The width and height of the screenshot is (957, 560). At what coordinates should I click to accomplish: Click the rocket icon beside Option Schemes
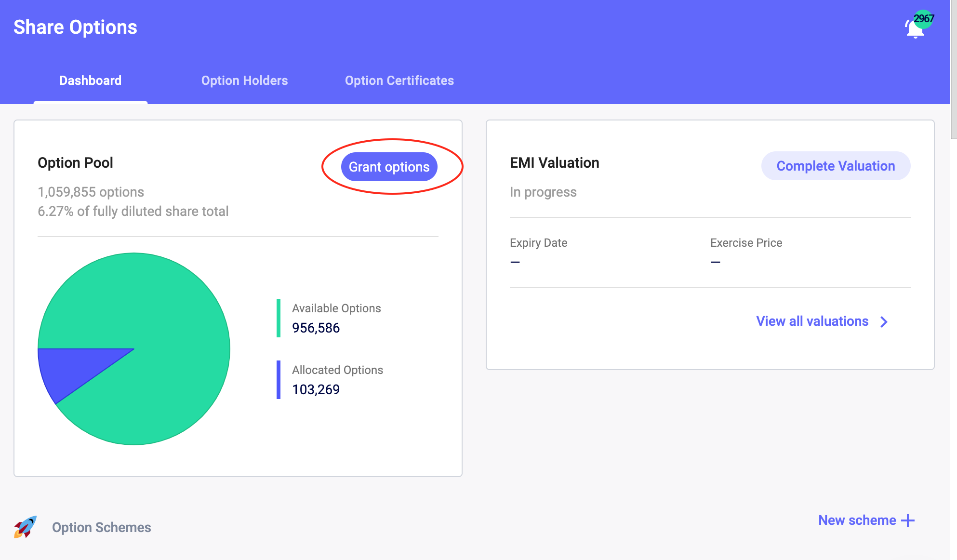pos(25,527)
